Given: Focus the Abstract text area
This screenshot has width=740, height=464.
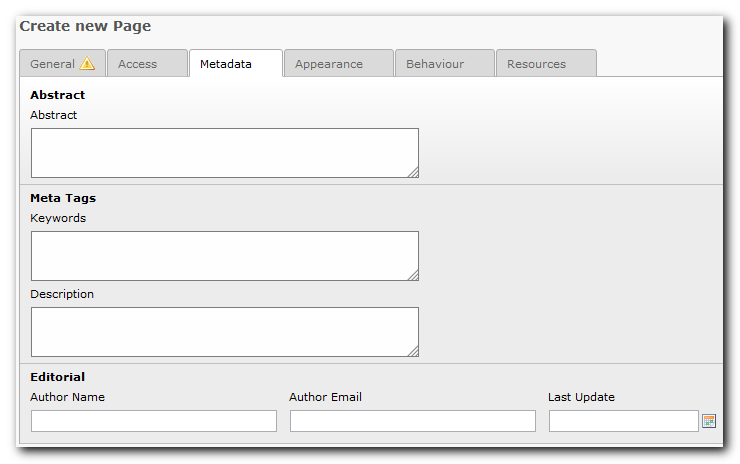Looking at the screenshot, I should (224, 153).
